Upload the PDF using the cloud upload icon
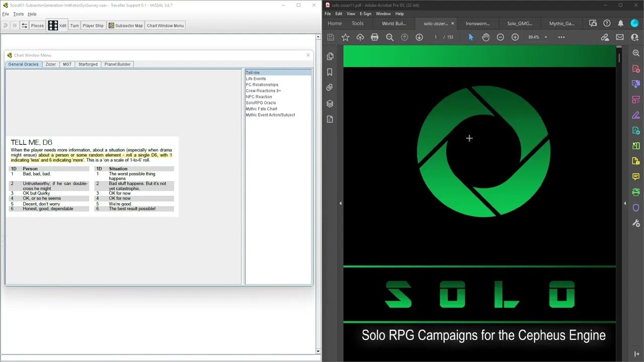Viewport: 644px width, 362px height. (360, 37)
